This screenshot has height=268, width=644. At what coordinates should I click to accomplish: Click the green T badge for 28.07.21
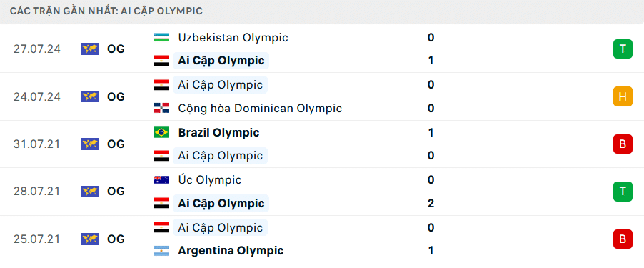coord(623,191)
